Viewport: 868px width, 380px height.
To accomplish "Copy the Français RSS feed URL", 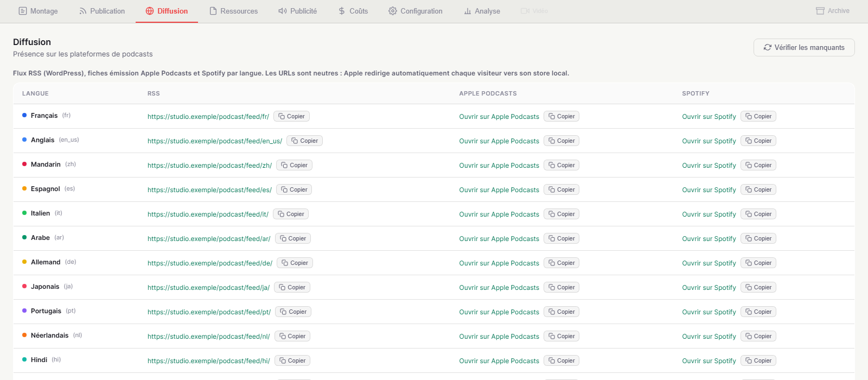I will pos(292,116).
